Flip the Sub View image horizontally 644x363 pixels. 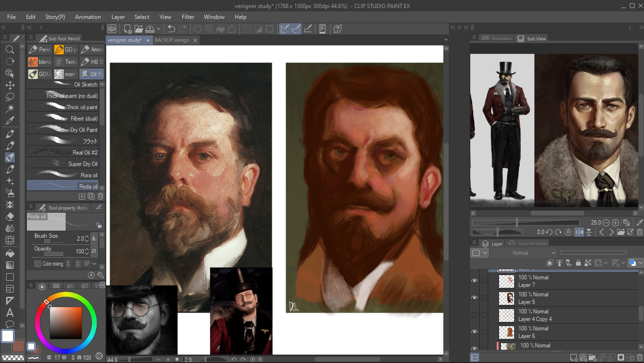pos(579,232)
